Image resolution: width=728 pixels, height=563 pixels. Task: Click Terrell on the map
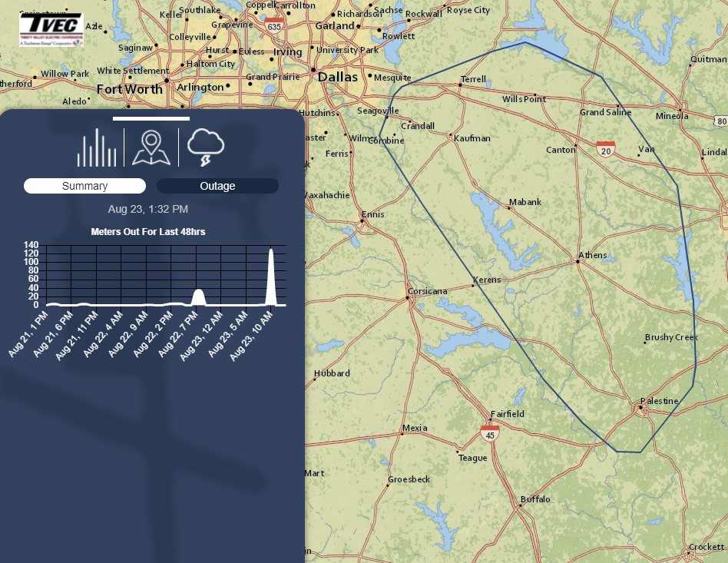coord(473,80)
